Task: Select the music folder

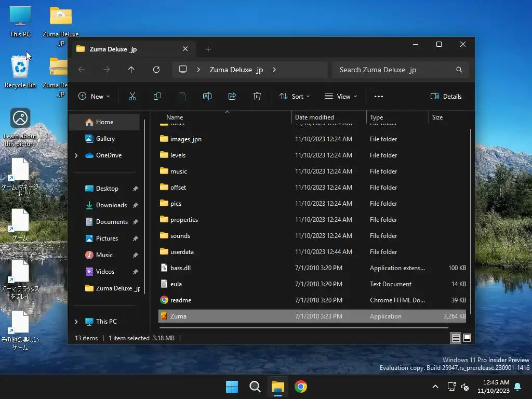Action: [312, 171]
